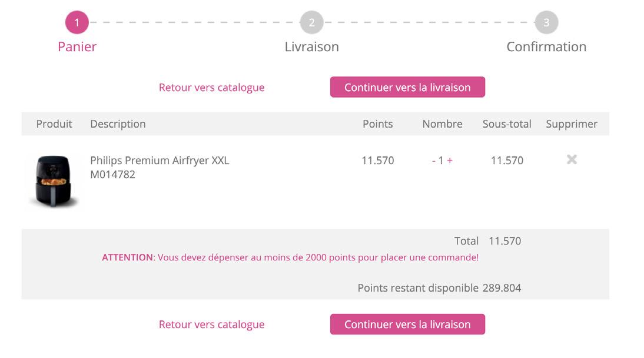Go to step 2 circle for Livraison
The image size is (644, 358).
[x=311, y=23]
